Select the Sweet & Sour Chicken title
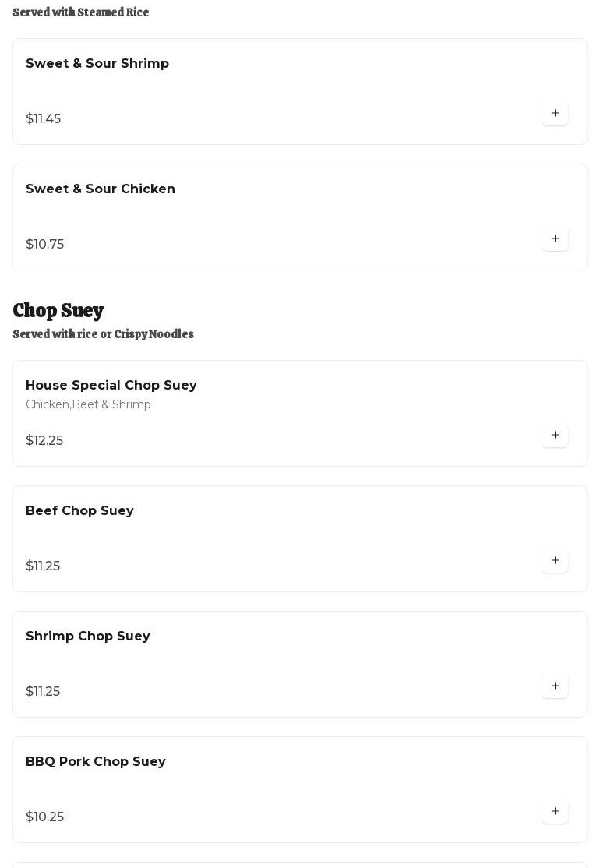Viewport: 600px width, 868px height. tap(101, 189)
